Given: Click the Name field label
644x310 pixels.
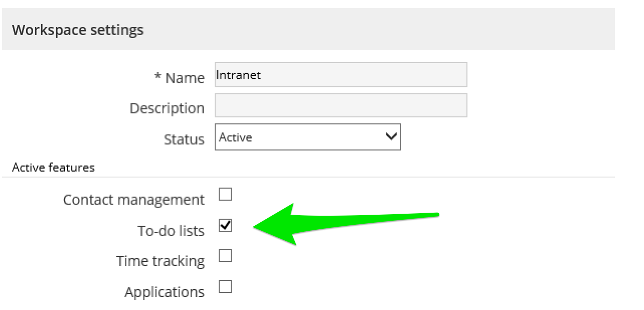Looking at the screenshot, I should [x=185, y=78].
